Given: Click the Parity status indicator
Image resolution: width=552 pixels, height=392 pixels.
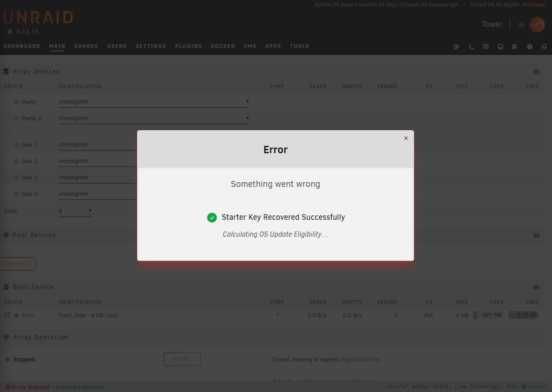Looking at the screenshot, I should tap(16, 102).
